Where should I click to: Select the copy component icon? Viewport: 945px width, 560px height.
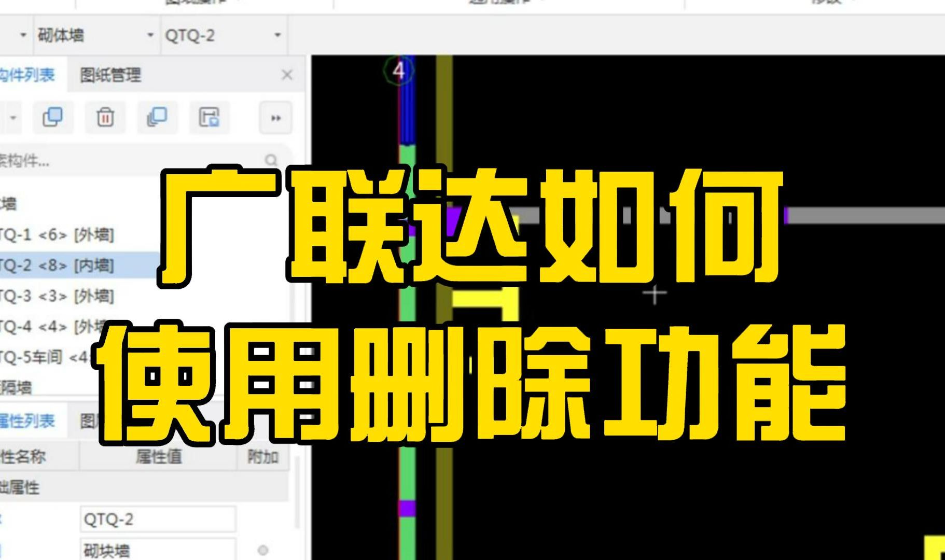point(53,117)
